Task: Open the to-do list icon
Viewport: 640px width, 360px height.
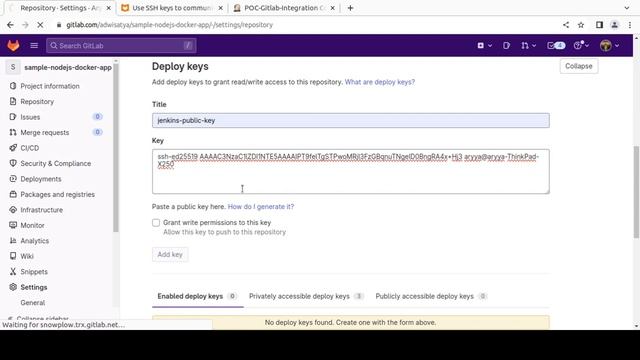Action: coord(556,45)
